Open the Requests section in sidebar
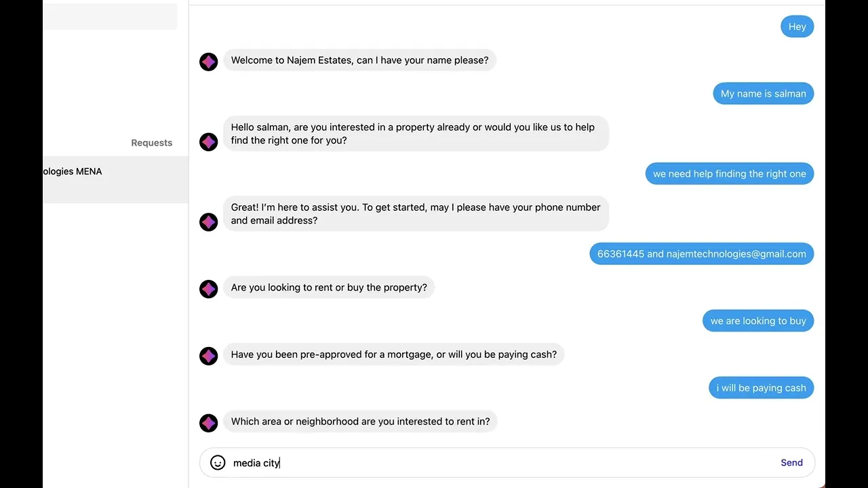Image resolution: width=868 pixels, height=488 pixels. pyautogui.click(x=151, y=142)
